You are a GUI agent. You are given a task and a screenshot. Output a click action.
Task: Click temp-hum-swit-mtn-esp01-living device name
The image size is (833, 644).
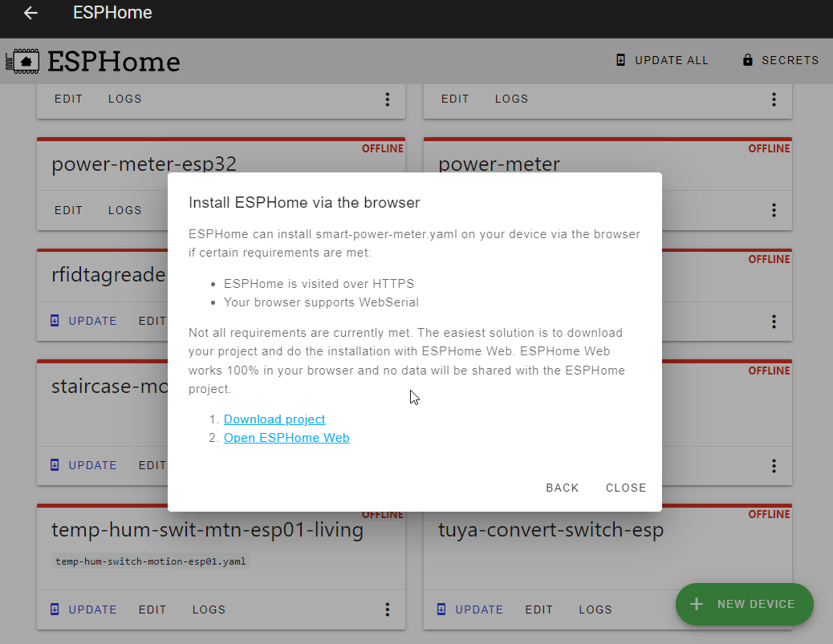[x=208, y=530]
